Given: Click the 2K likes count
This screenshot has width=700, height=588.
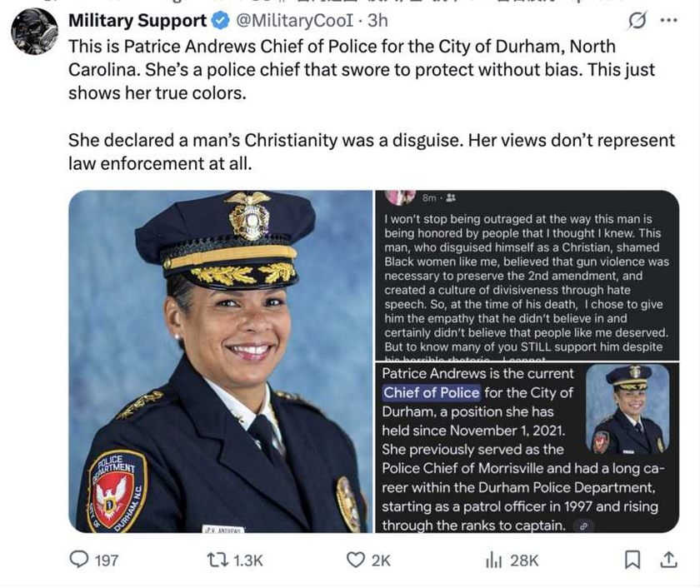Looking at the screenshot, I should click(x=381, y=561).
